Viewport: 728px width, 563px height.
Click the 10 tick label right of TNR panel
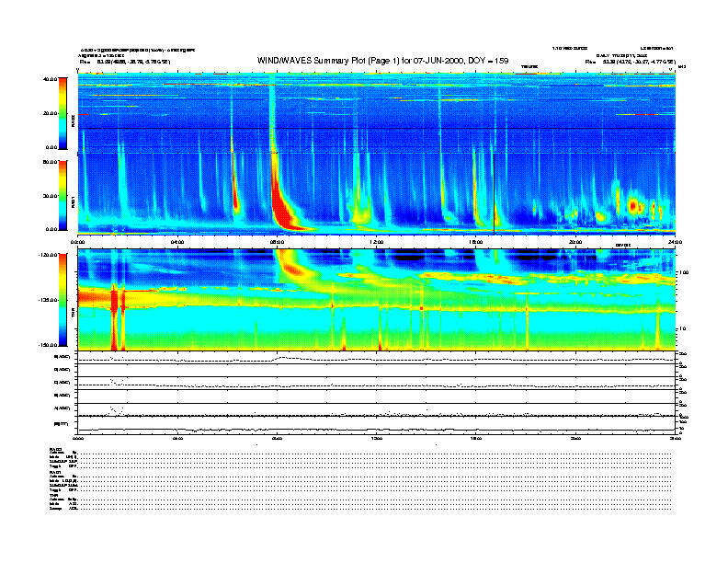pos(683,329)
